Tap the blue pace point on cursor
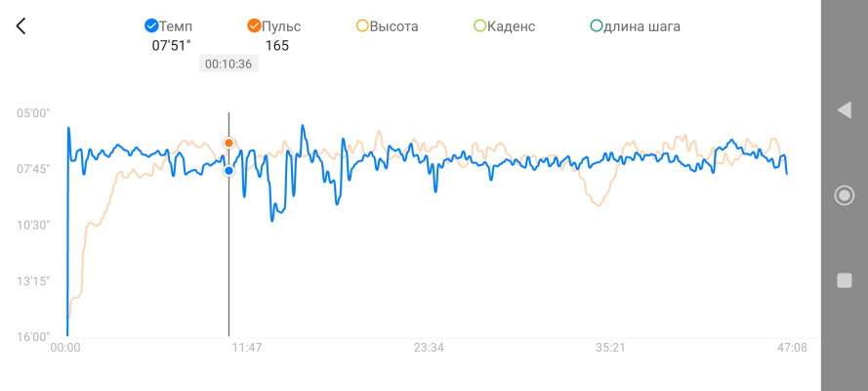The image size is (868, 391). [x=229, y=170]
